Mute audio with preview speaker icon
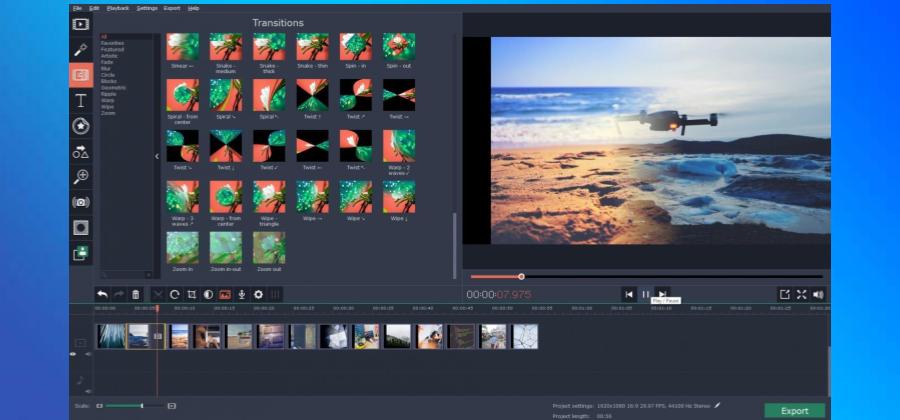 [x=818, y=294]
